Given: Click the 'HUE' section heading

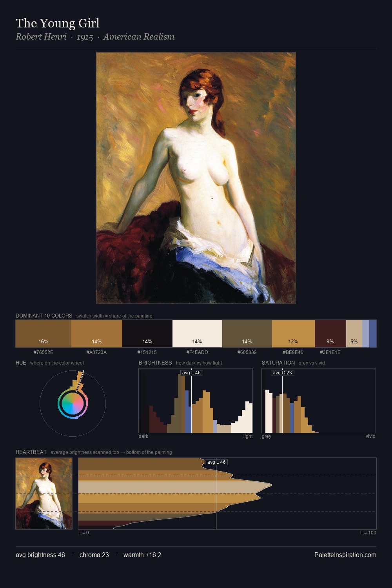Looking at the screenshot, I should (x=21, y=363).
